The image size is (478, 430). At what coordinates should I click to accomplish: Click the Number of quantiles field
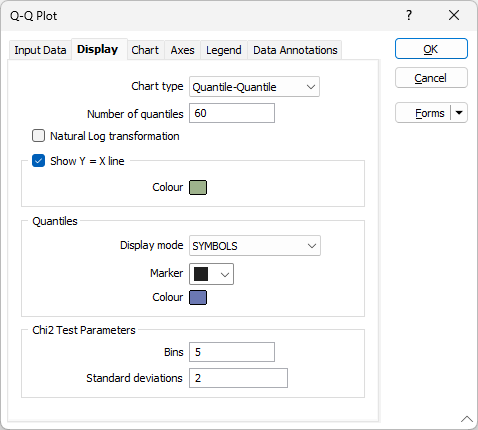232,113
